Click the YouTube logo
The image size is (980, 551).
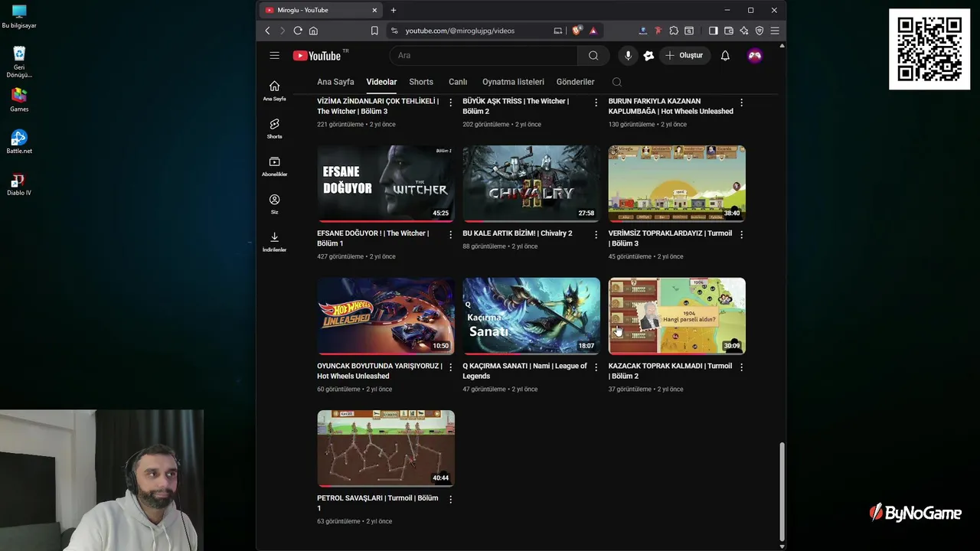[x=317, y=55]
